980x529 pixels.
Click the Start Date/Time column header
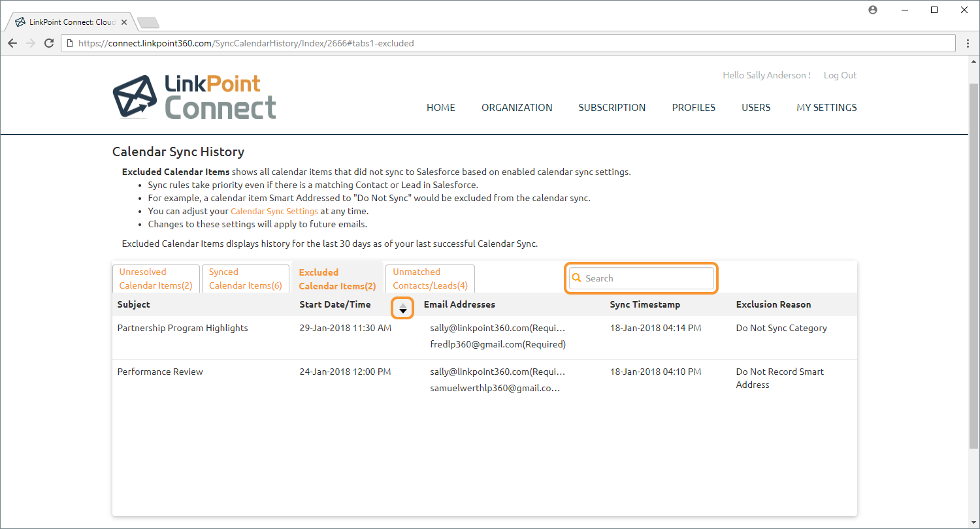click(x=335, y=304)
